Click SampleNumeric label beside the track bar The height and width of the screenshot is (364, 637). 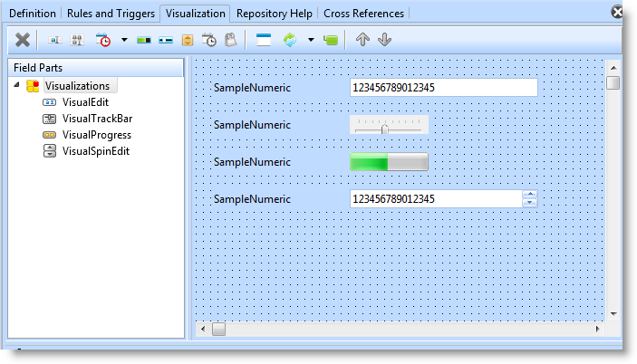[252, 125]
